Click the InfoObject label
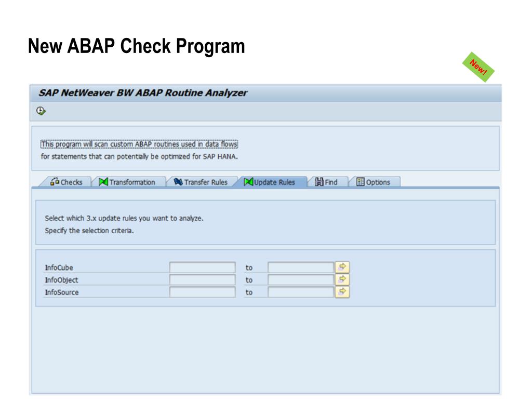The width and height of the screenshot is (532, 399). [x=61, y=280]
